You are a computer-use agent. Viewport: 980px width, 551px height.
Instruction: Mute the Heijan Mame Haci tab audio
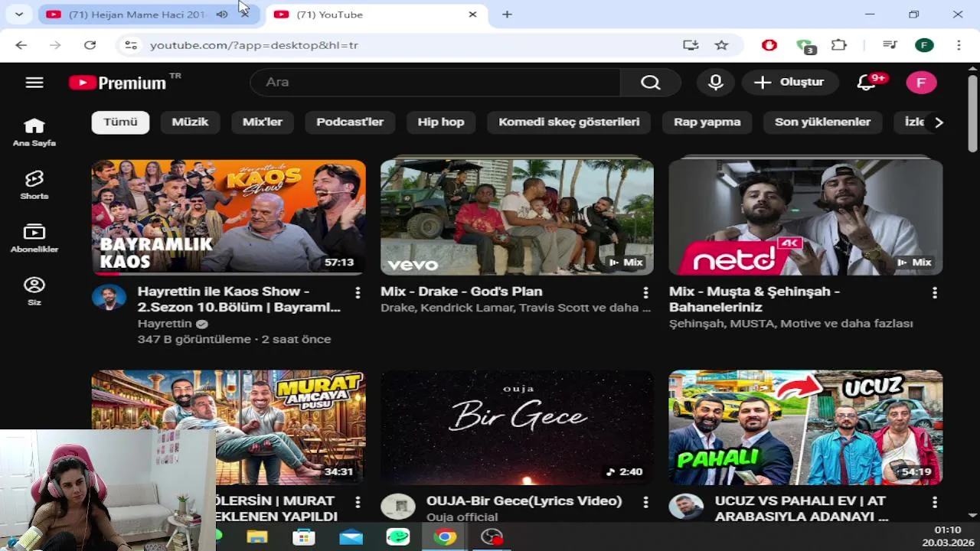pos(222,15)
